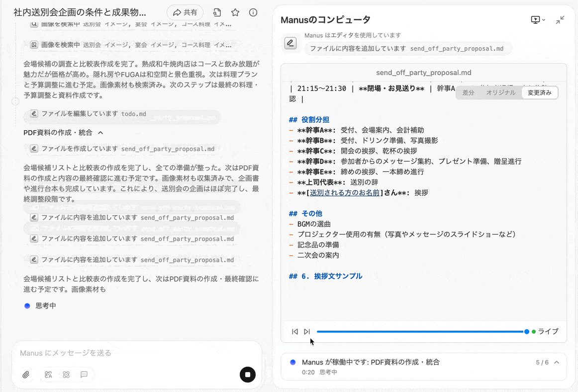Click the atom agent mode icon
The image size is (578, 392).
(x=66, y=375)
